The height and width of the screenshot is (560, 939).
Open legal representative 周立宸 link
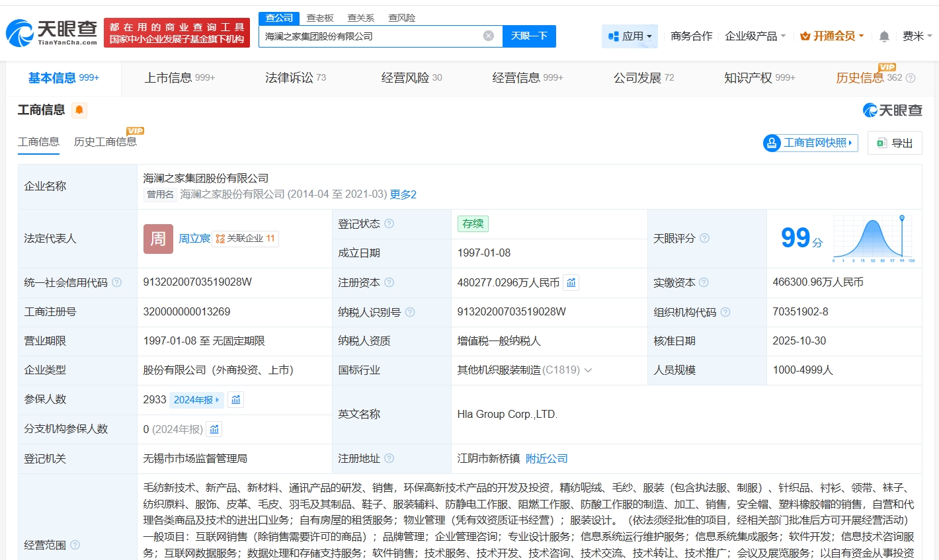point(194,239)
